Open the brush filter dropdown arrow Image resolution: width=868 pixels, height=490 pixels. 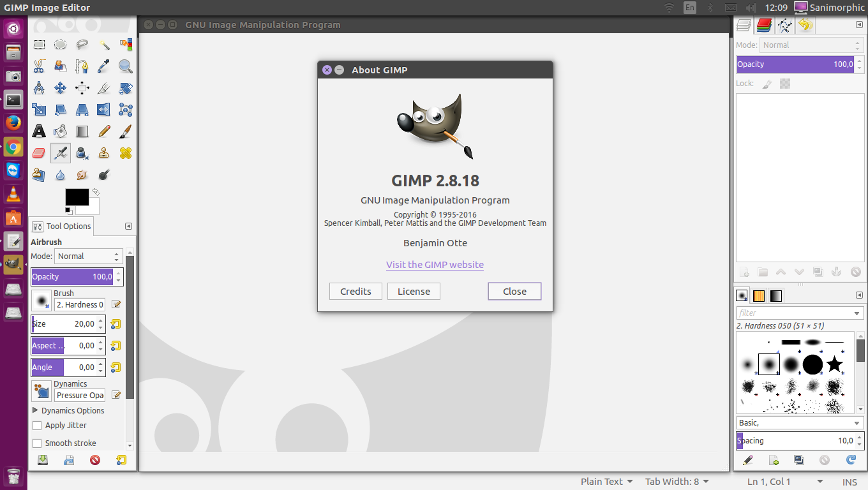[x=857, y=313]
